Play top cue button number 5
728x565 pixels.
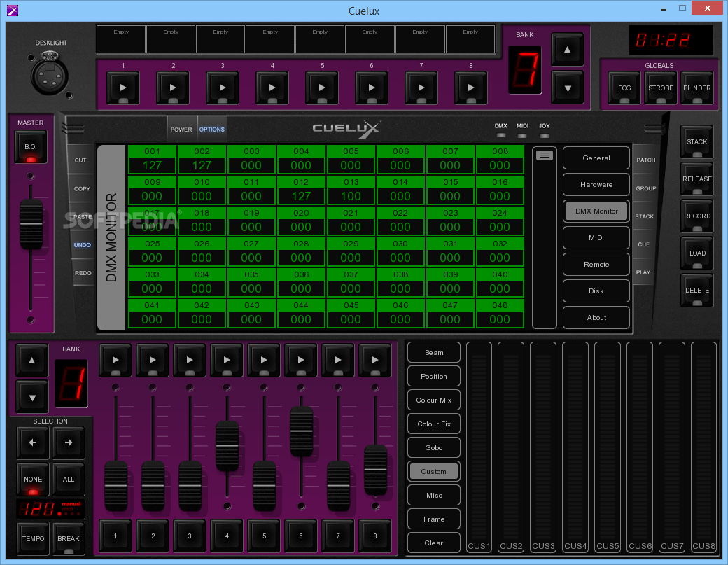[322, 88]
